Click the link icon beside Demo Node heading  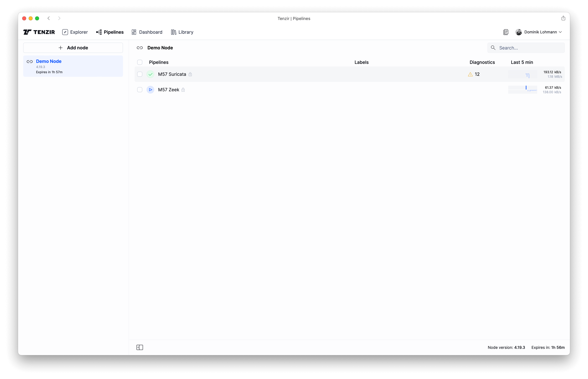[x=140, y=48]
